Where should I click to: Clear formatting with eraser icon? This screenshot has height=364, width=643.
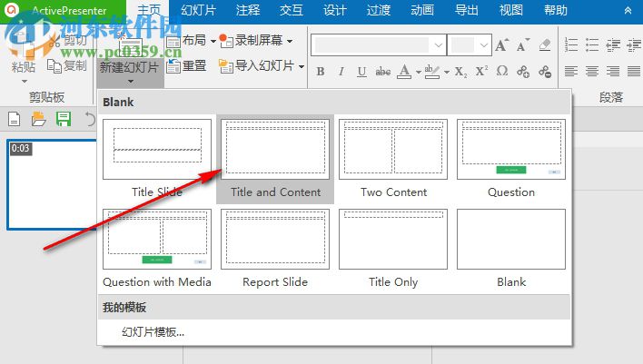click(545, 45)
